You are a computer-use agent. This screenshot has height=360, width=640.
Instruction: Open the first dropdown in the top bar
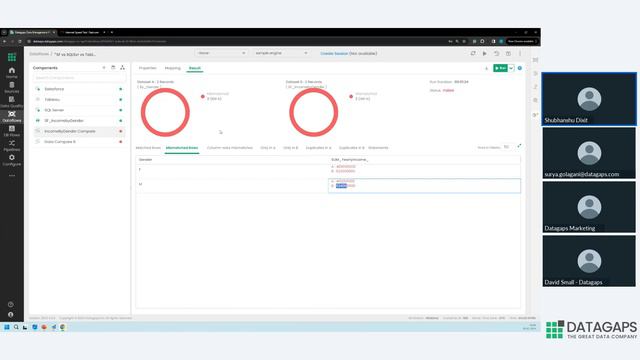(221, 53)
